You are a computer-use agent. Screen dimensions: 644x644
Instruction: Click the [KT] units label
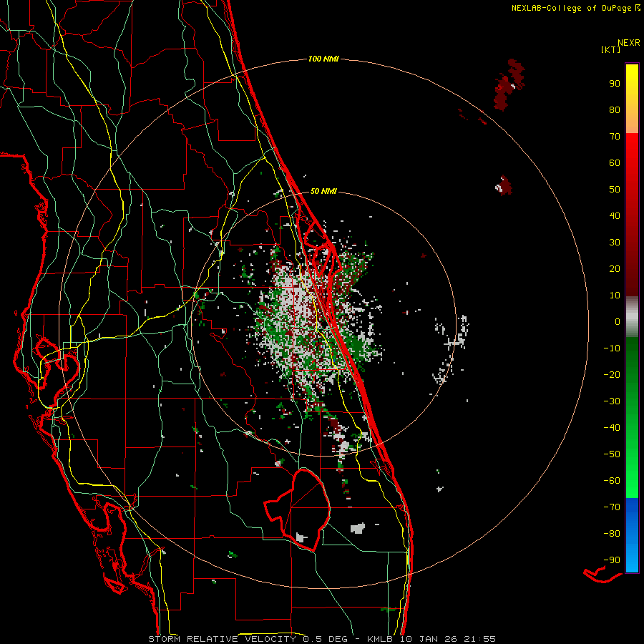pos(610,49)
